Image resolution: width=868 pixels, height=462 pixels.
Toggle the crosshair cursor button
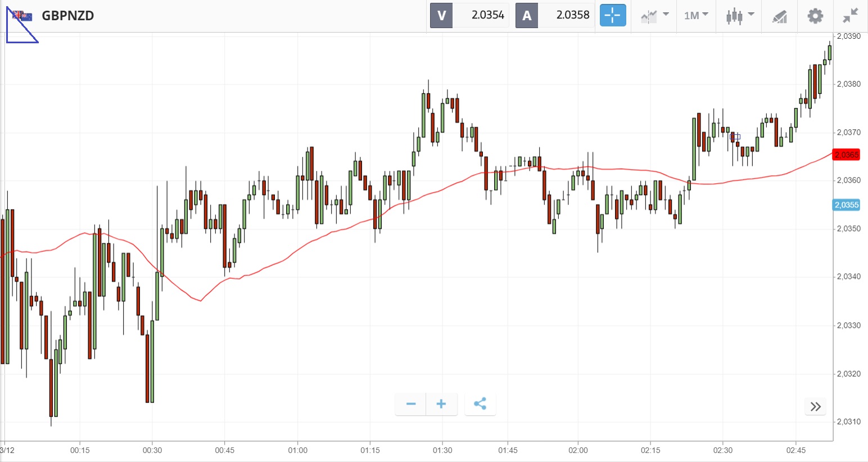[x=612, y=15]
